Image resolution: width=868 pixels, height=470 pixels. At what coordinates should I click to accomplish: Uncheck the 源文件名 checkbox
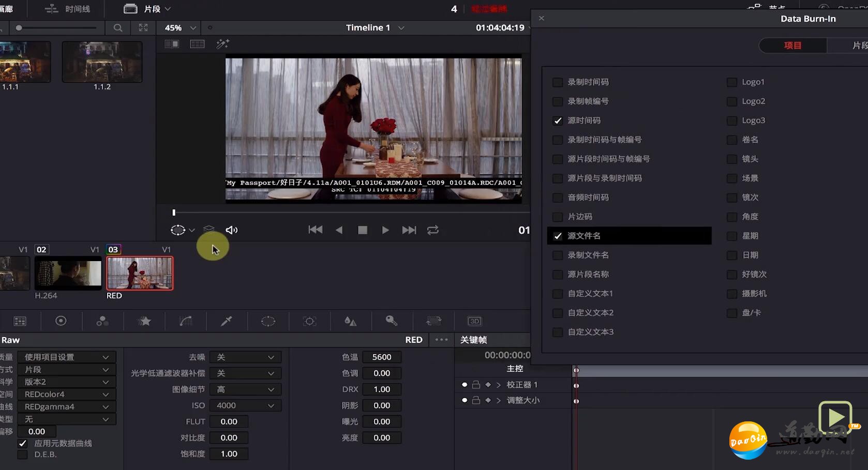558,236
